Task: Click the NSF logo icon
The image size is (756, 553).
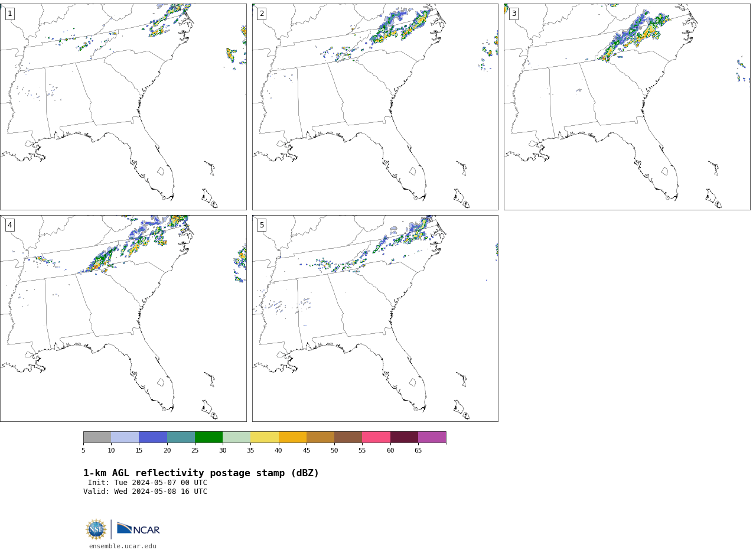Action: coord(96,529)
